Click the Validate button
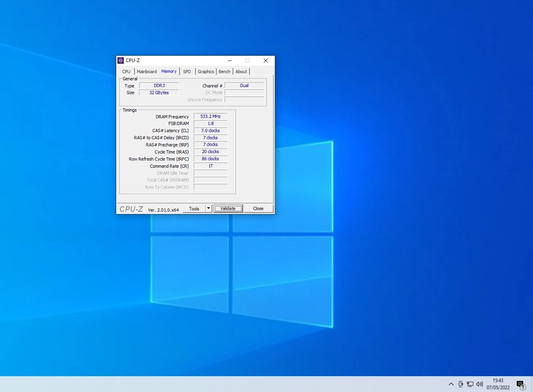The width and height of the screenshot is (533, 392). coord(228,208)
